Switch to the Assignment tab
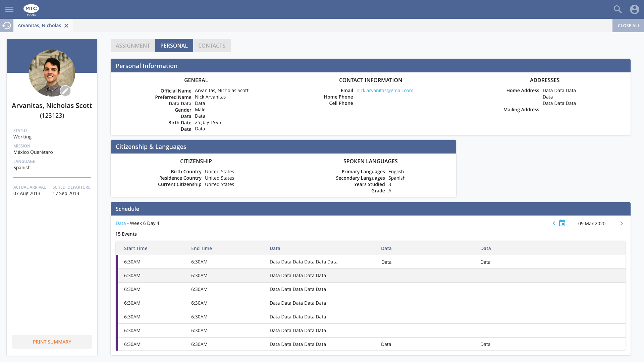This screenshot has height=362, width=644. coord(133,46)
